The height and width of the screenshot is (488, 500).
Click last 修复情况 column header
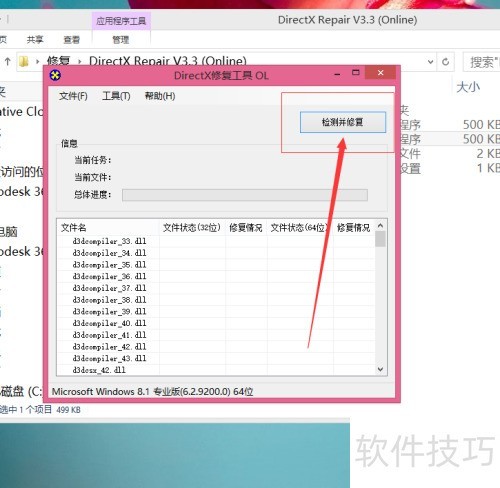(x=354, y=228)
